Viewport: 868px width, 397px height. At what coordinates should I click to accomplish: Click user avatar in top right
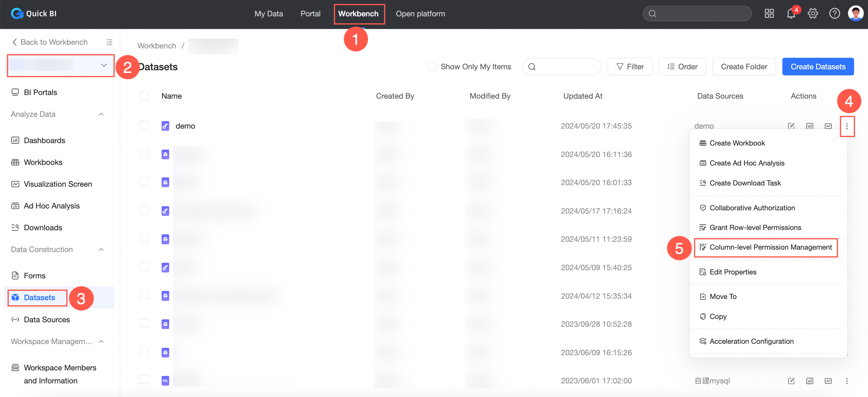855,14
